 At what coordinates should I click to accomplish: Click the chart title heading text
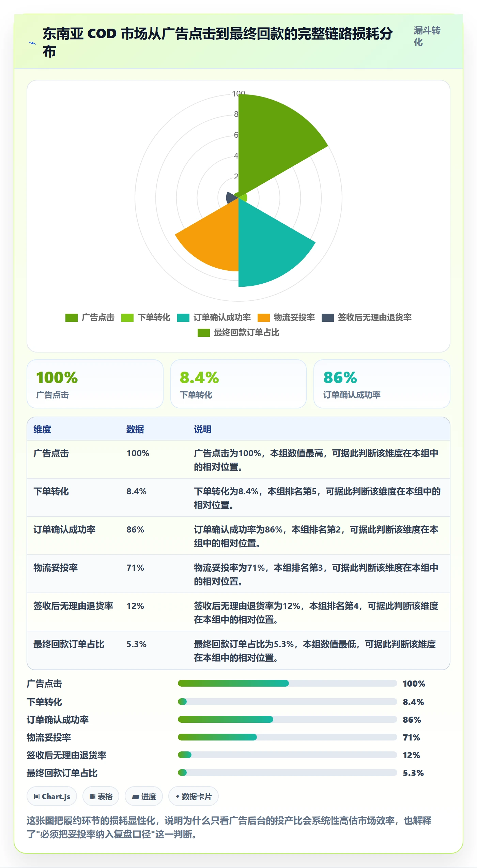coord(218,43)
